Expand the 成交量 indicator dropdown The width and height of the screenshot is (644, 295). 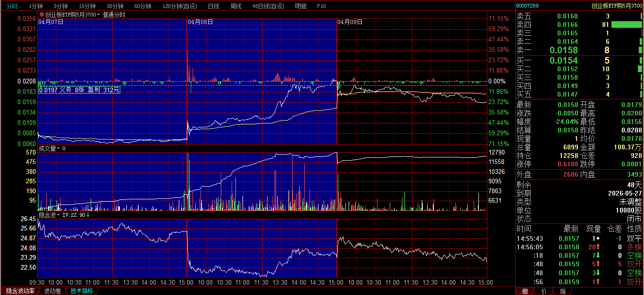(x=59, y=148)
